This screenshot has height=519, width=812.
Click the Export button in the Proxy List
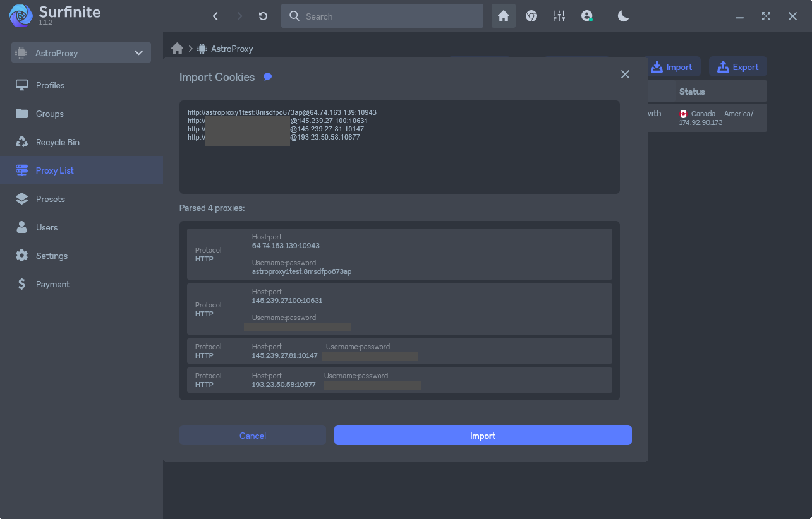coord(738,67)
